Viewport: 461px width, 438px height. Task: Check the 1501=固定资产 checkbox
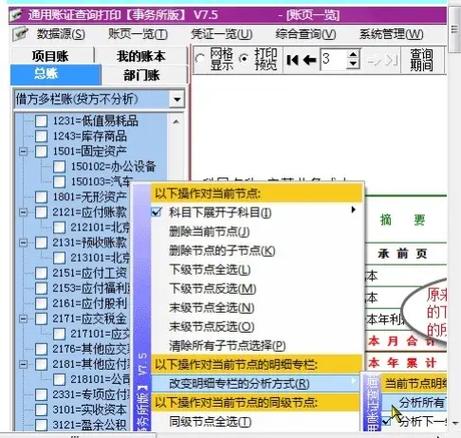pyautogui.click(x=41, y=151)
